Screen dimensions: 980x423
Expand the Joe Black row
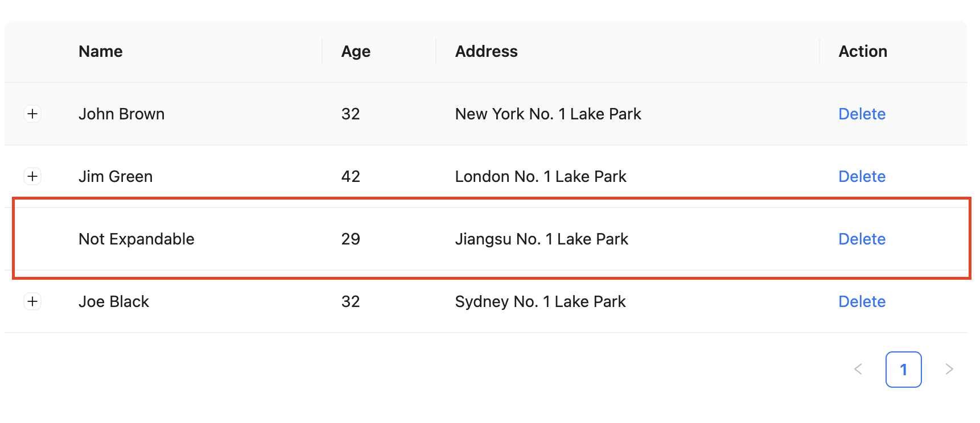click(x=32, y=301)
